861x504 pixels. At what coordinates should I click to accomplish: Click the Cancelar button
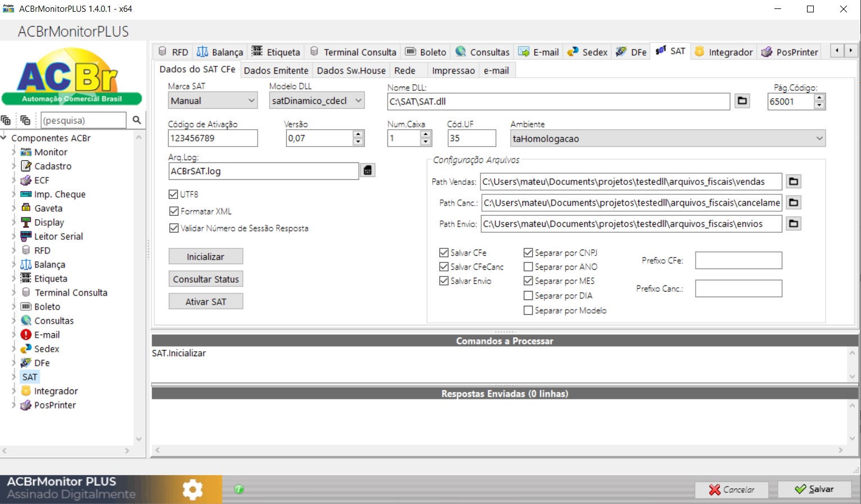[x=732, y=489]
